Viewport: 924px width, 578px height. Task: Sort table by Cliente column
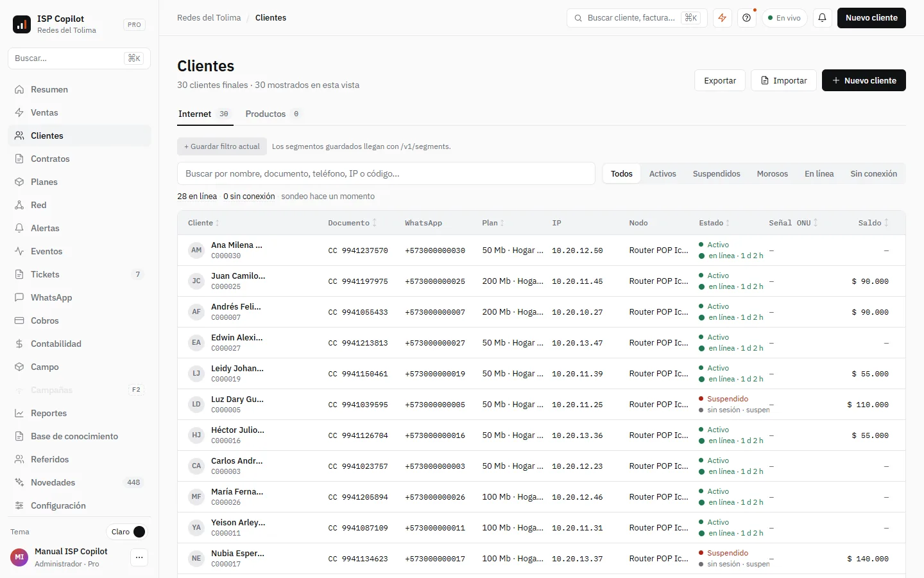click(203, 223)
